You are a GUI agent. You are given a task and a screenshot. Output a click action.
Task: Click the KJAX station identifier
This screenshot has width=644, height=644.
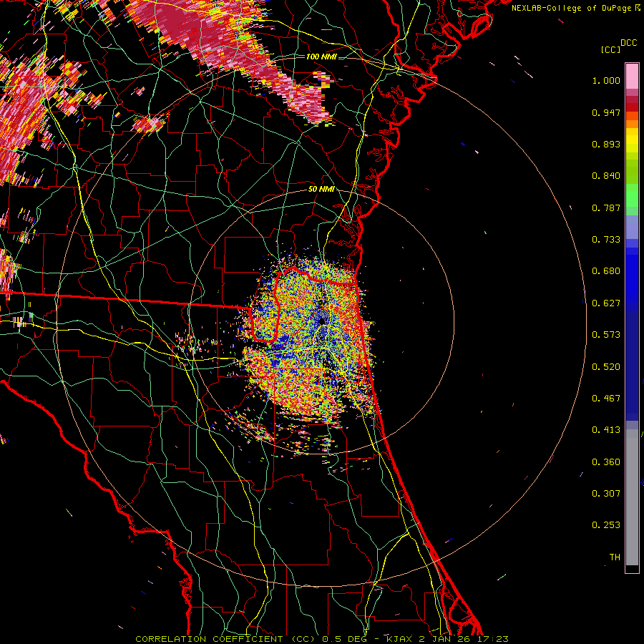click(x=400, y=639)
